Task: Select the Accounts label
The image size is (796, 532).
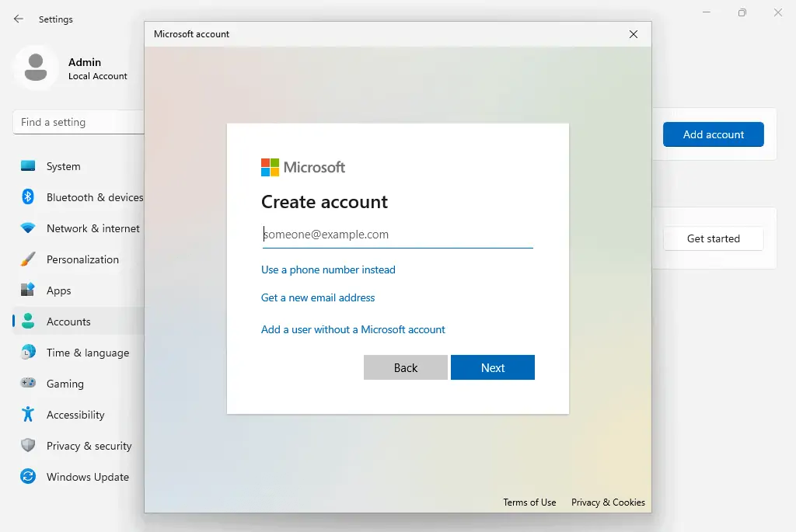Action: pyautogui.click(x=68, y=322)
